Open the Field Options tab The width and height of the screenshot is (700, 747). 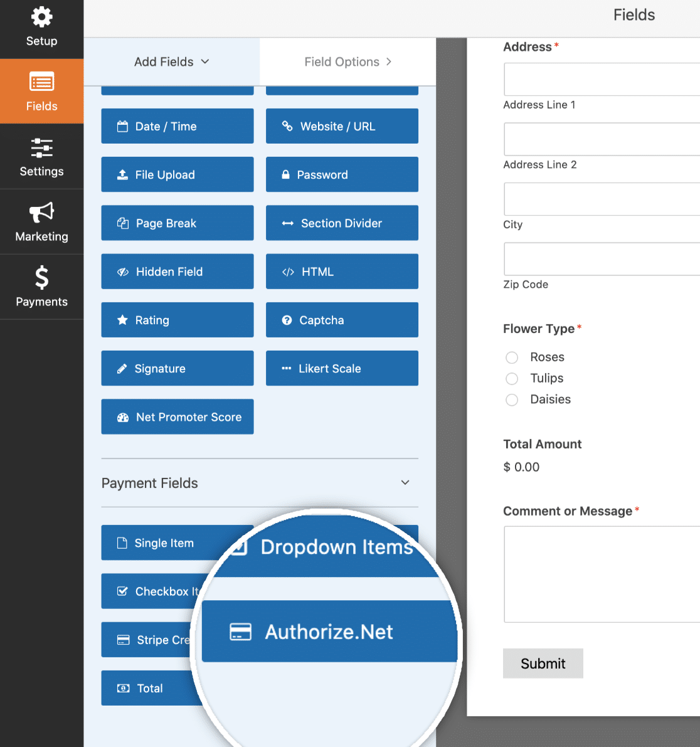click(x=348, y=62)
